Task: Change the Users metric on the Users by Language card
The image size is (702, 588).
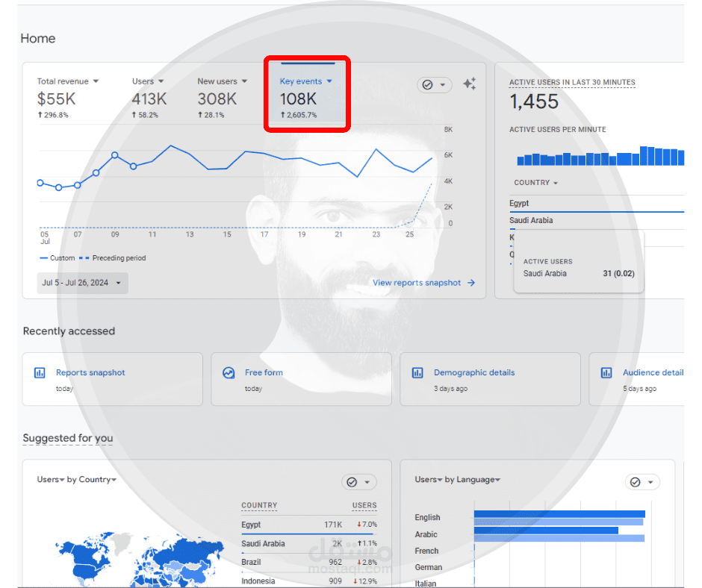Action: tap(429, 479)
